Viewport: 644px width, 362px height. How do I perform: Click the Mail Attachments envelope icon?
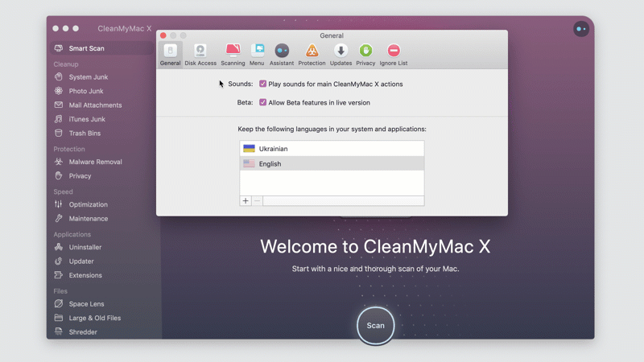[59, 105]
